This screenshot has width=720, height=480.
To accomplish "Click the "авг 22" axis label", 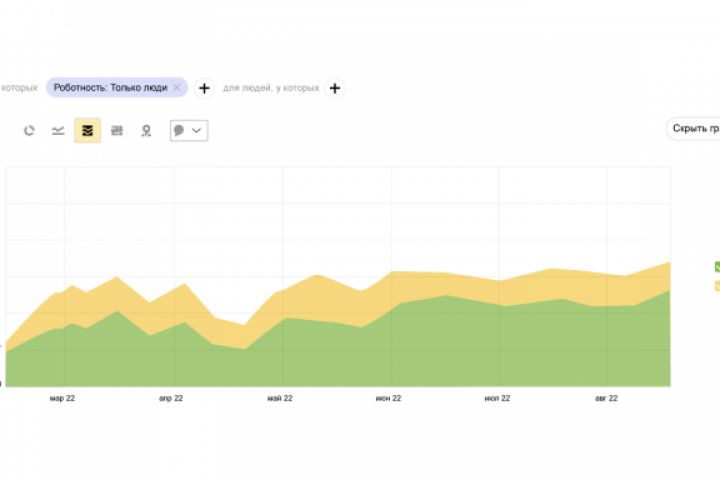I will 606,398.
